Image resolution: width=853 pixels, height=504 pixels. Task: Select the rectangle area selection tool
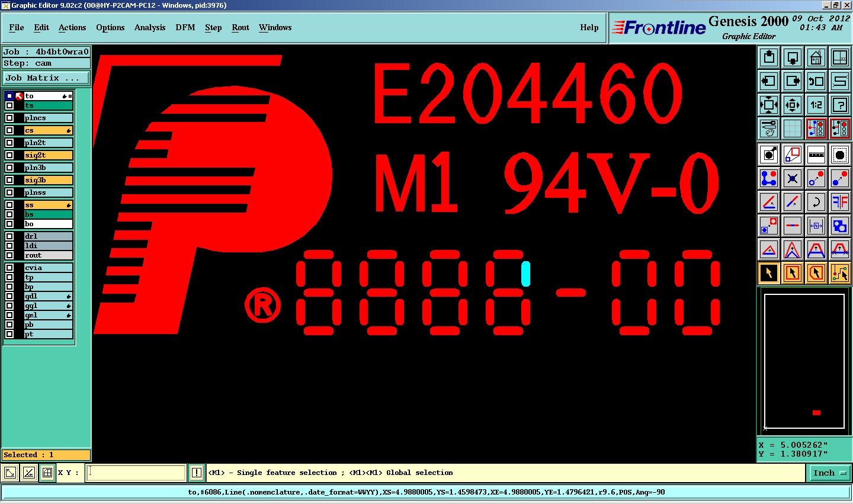(793, 273)
